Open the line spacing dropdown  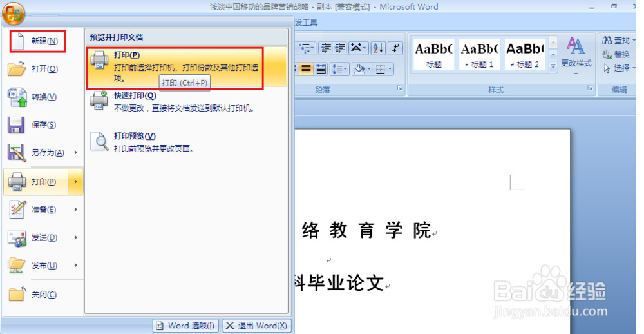[339, 69]
